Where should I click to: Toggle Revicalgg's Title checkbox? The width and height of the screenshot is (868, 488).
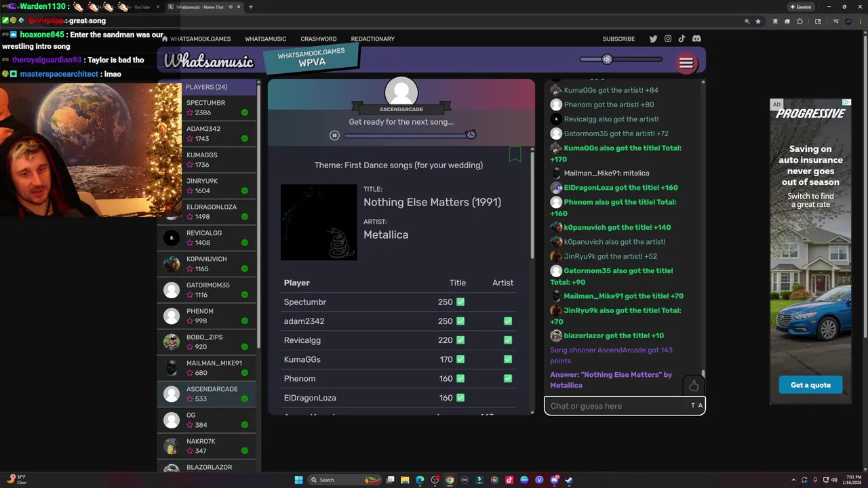(460, 340)
